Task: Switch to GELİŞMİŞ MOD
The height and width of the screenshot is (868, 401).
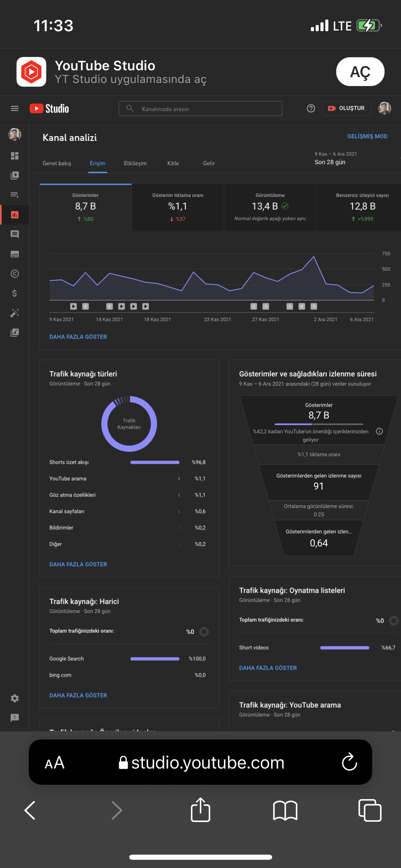Action: [367, 136]
